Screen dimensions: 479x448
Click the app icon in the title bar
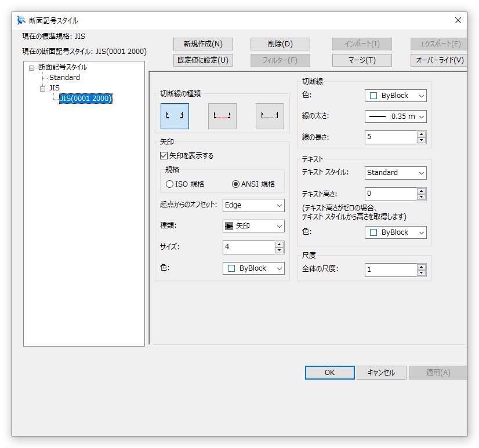click(x=21, y=20)
